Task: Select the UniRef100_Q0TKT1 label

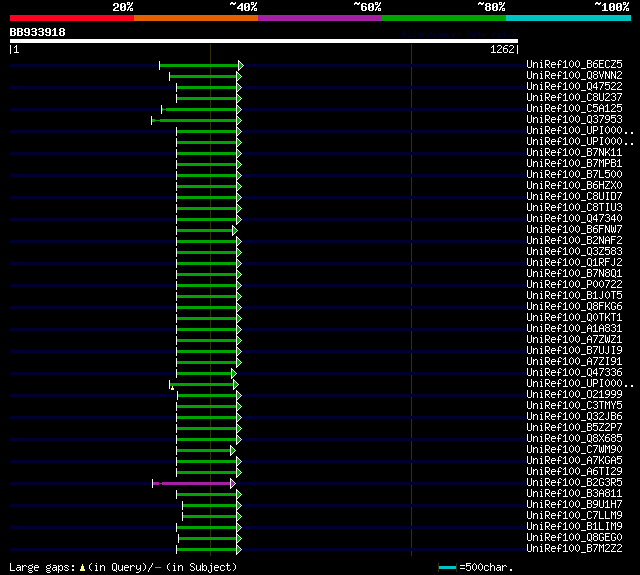Action: pos(574,317)
